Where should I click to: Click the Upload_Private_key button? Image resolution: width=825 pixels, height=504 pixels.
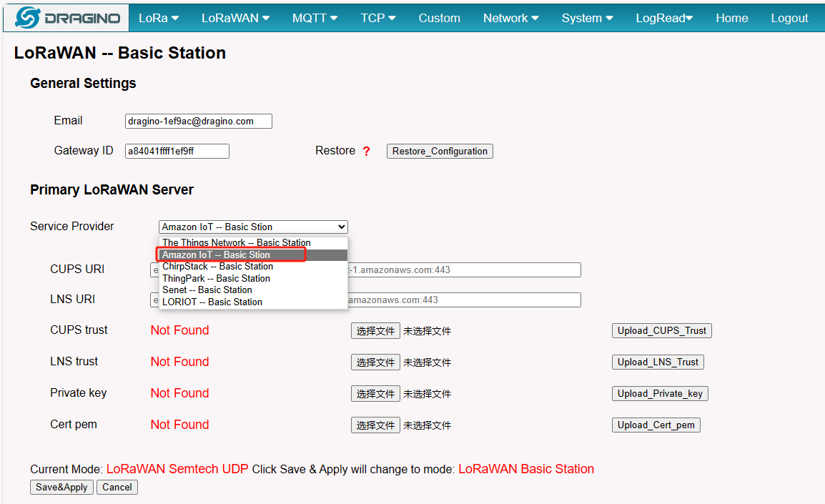(x=660, y=393)
